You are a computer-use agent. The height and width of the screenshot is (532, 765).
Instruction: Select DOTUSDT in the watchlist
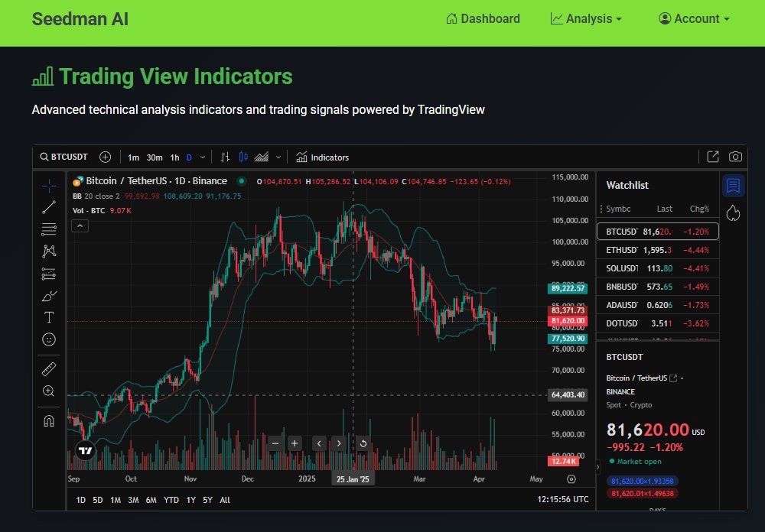[658, 323]
